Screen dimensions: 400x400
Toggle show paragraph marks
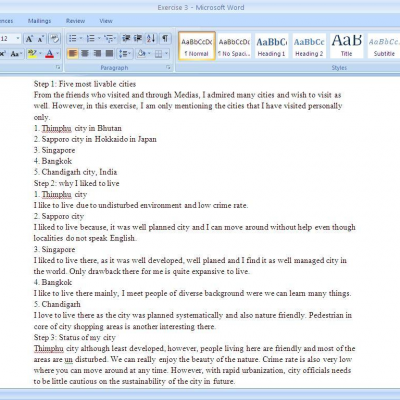[x=165, y=38]
